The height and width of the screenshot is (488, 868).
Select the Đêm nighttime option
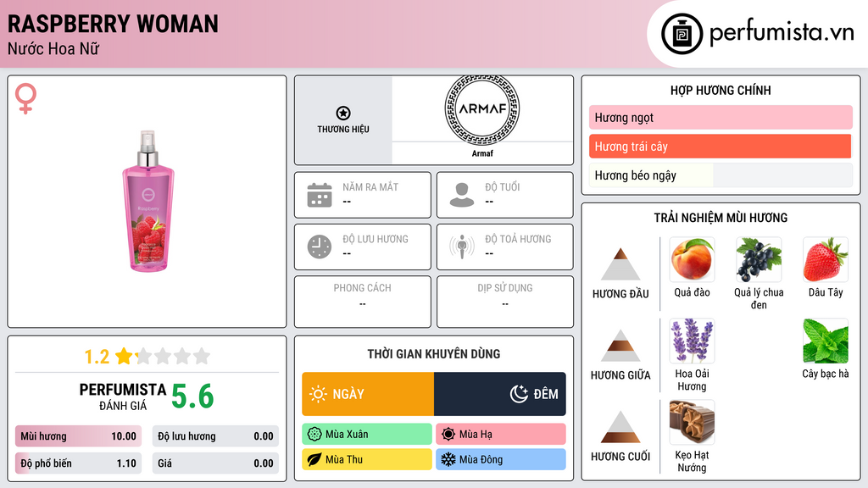tap(500, 394)
